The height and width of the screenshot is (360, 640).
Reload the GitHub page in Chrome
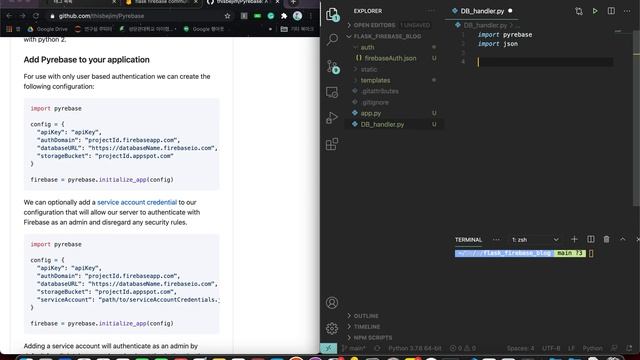(x=36, y=16)
